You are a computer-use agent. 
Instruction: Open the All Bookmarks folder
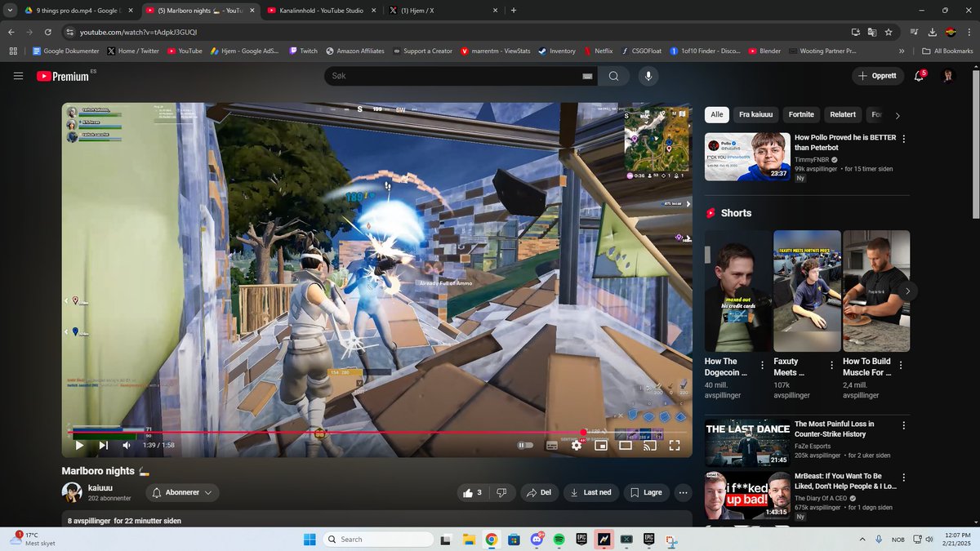coord(947,51)
